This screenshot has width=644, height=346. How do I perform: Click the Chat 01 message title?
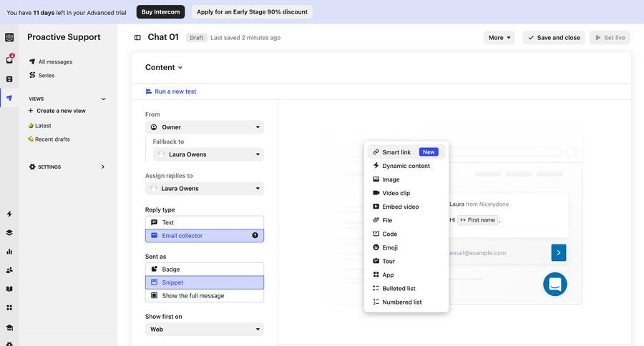163,37
